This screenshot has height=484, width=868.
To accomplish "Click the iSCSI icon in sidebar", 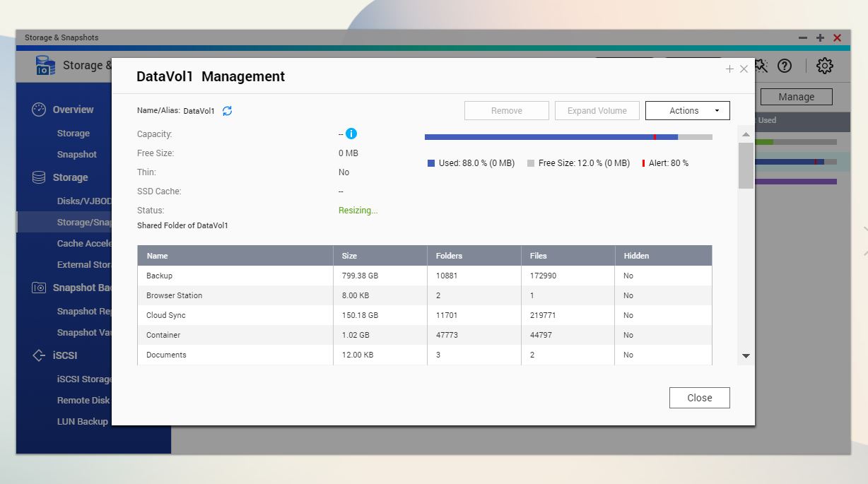I will [x=40, y=355].
